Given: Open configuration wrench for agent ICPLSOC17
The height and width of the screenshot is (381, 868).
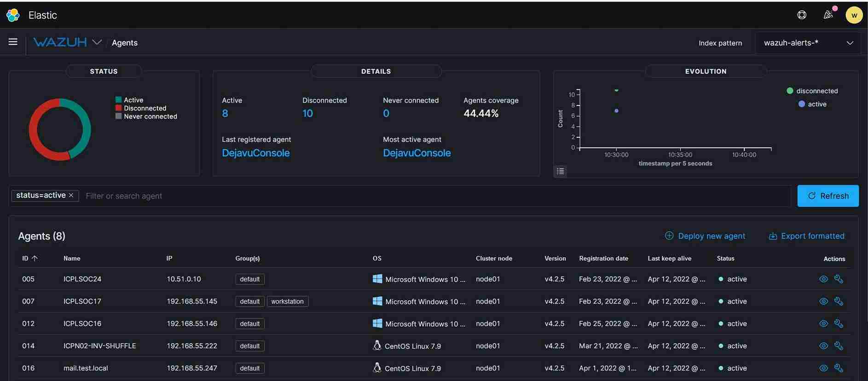Looking at the screenshot, I should coord(839,301).
